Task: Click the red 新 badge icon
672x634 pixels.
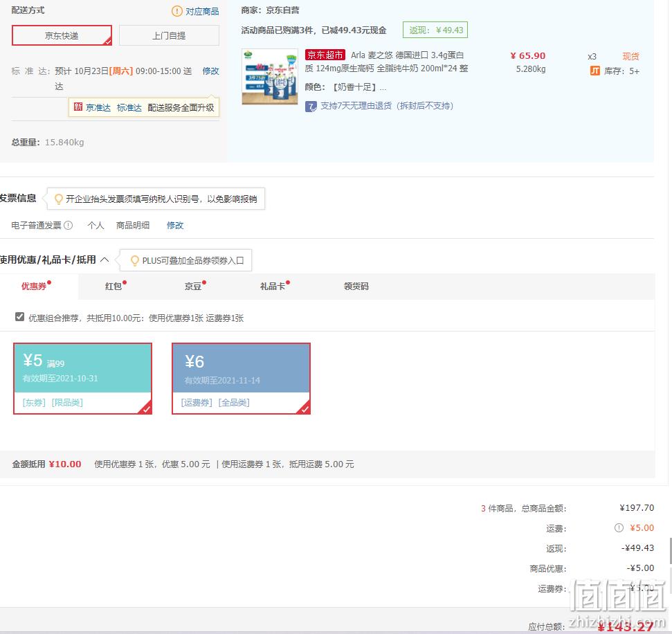Action: (x=78, y=107)
